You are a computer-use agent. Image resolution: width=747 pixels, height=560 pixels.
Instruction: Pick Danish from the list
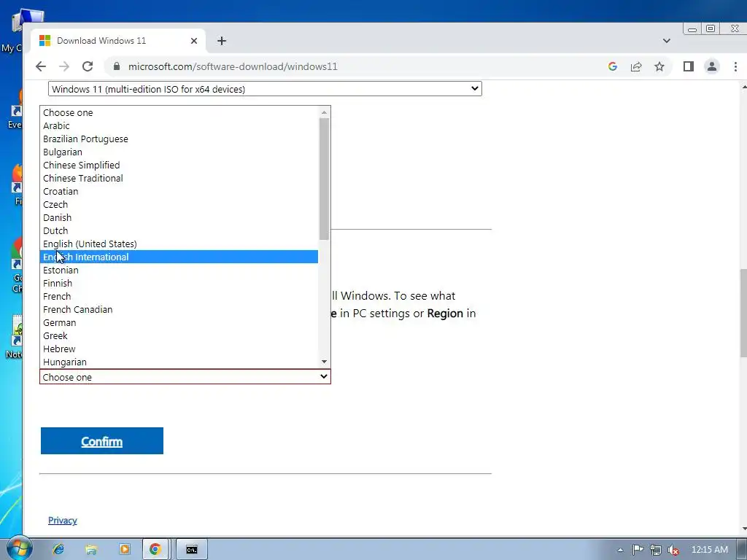(179, 217)
